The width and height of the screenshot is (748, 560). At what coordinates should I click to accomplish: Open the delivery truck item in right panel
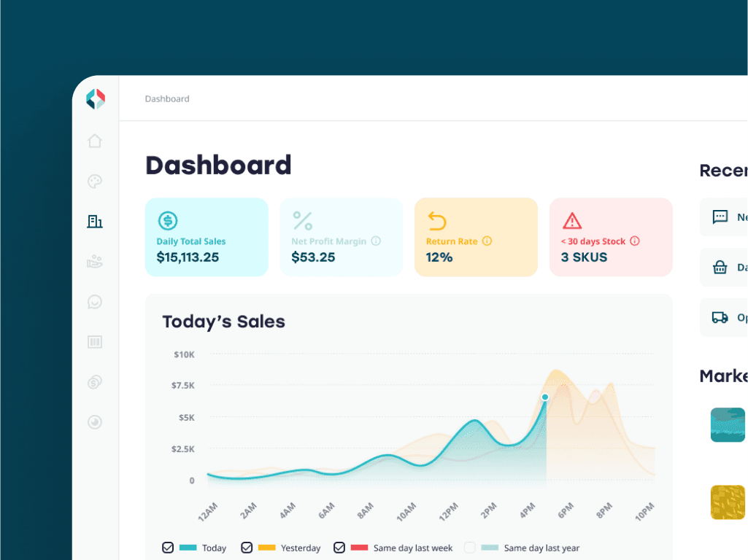[x=721, y=317]
